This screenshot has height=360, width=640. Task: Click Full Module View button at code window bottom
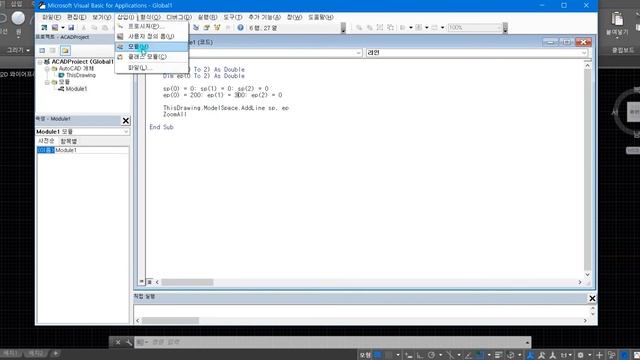[149, 282]
